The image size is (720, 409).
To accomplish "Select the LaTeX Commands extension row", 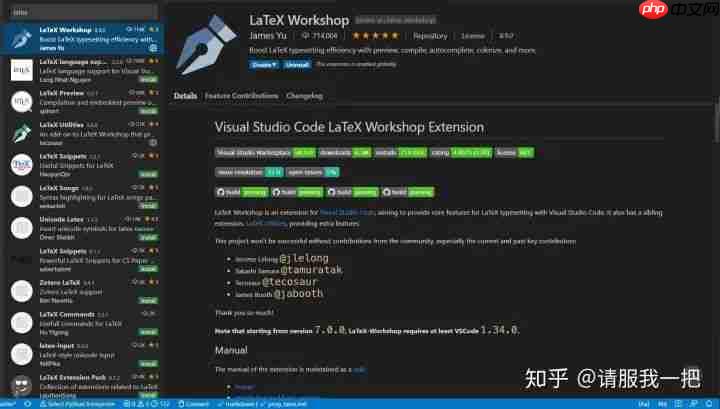I will pyautogui.click(x=80, y=323).
